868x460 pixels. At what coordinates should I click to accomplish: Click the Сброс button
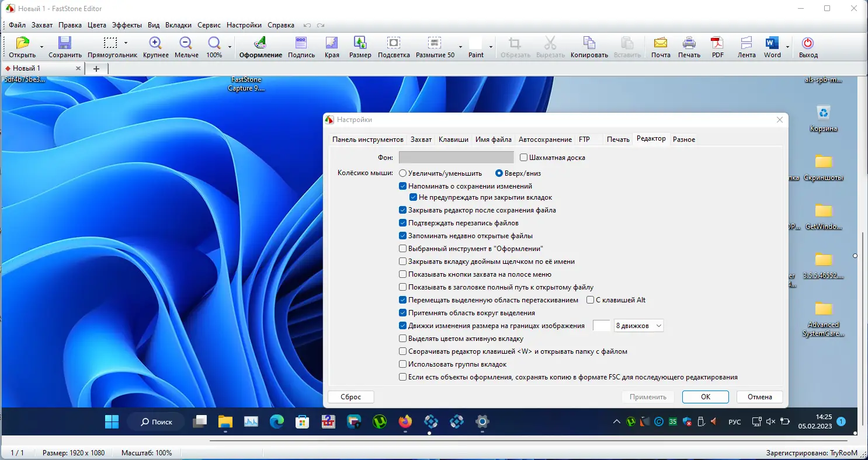coord(351,397)
